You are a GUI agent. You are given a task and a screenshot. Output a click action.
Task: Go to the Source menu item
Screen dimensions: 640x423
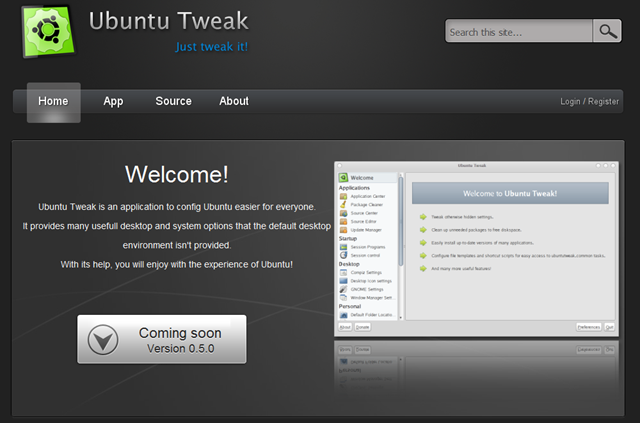[173, 101]
